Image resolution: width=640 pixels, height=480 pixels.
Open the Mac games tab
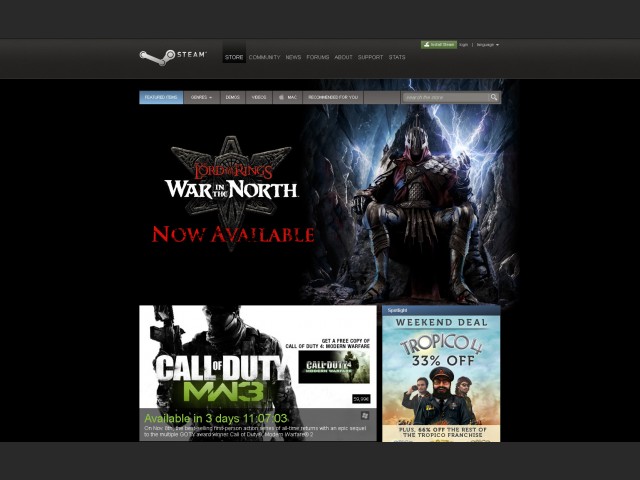(x=288, y=97)
